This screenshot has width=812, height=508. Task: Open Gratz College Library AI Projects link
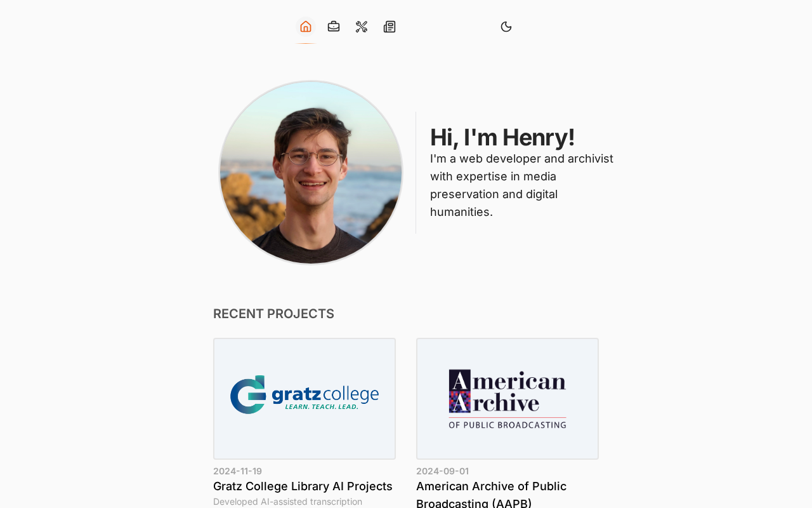(x=303, y=486)
